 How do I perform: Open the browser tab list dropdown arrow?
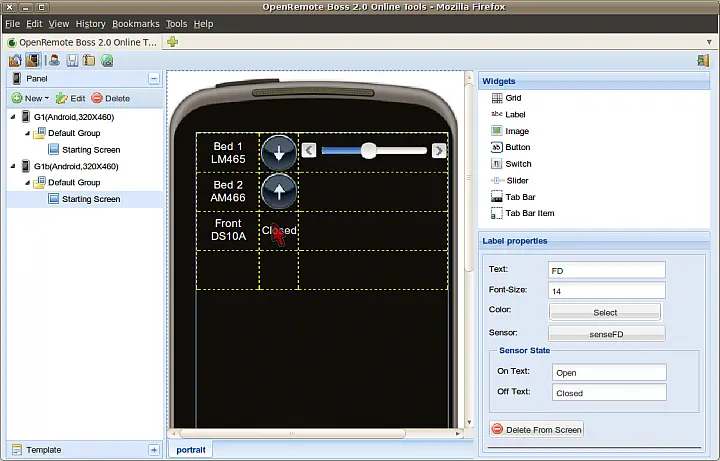(709, 42)
